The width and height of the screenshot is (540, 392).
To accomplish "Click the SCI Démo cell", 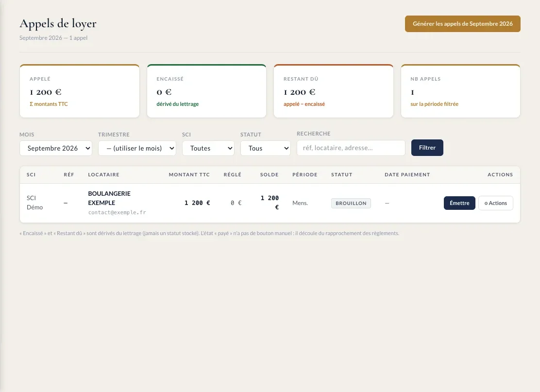I will click(35, 203).
